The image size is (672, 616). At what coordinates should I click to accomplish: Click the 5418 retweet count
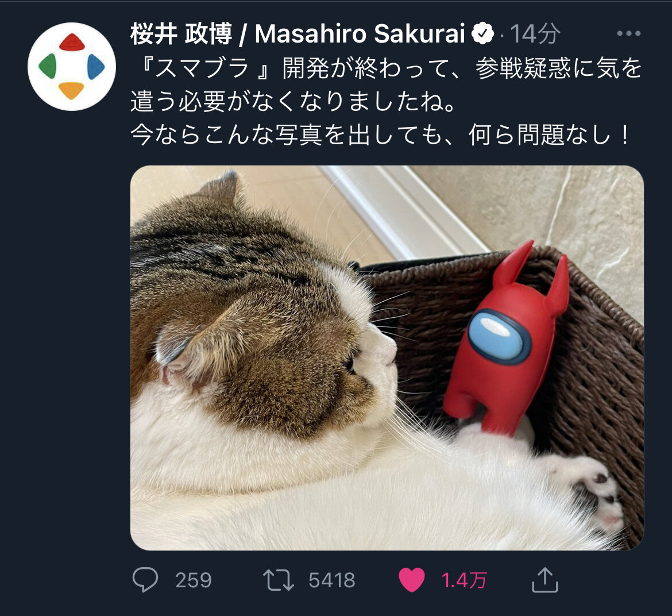332,580
